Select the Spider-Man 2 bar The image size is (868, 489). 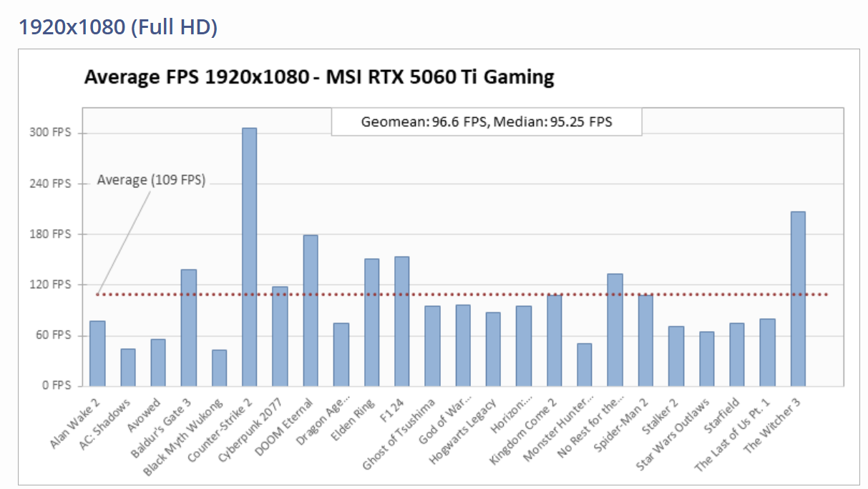645,340
